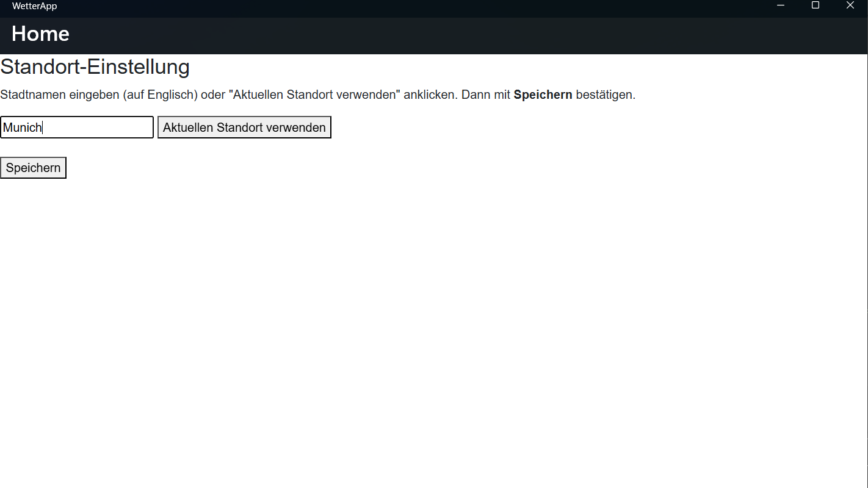The width and height of the screenshot is (868, 488).
Task: Click empty white page area below Speichern
Action: (x=427, y=329)
